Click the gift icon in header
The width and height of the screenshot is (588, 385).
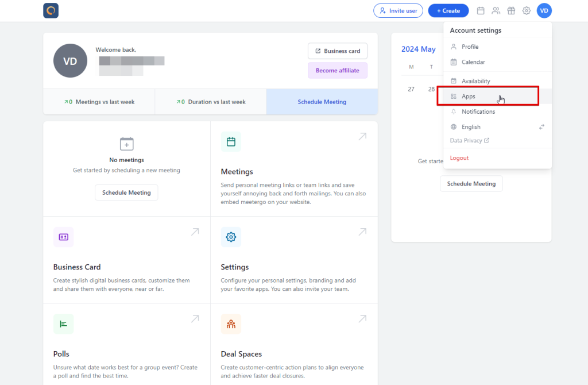pyautogui.click(x=511, y=10)
